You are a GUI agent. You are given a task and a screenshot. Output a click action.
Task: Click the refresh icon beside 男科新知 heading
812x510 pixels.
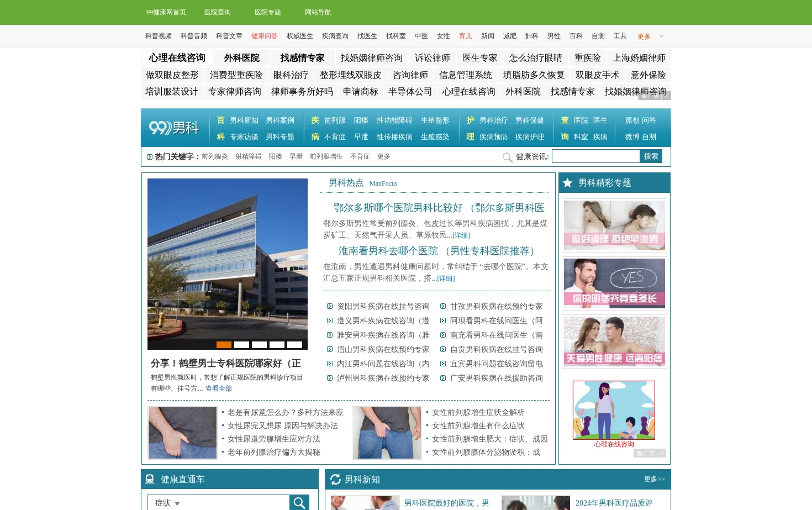tap(335, 480)
